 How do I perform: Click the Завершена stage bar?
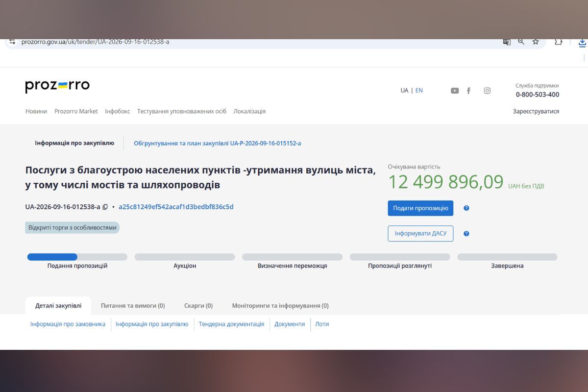click(x=507, y=257)
